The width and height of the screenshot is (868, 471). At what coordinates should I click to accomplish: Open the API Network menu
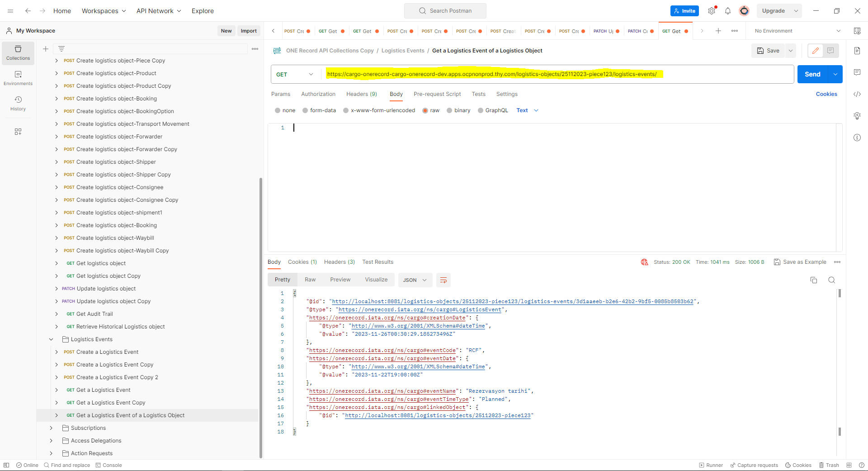(159, 11)
